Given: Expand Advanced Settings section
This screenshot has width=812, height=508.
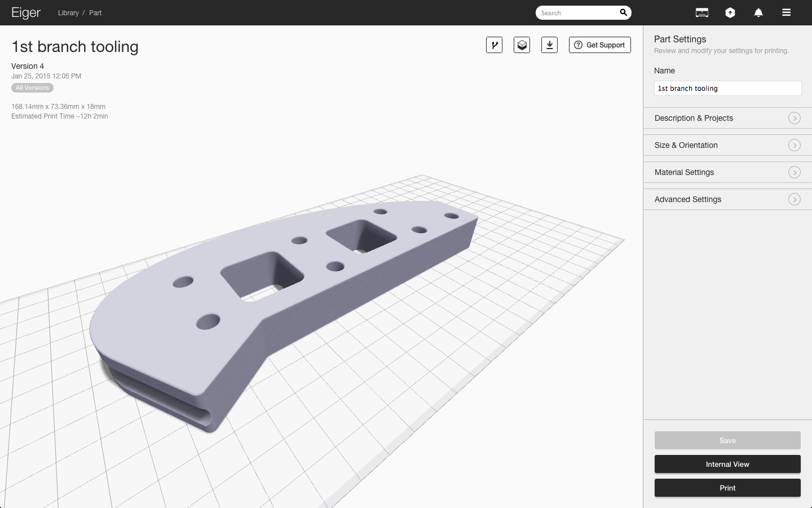Looking at the screenshot, I should pyautogui.click(x=727, y=199).
